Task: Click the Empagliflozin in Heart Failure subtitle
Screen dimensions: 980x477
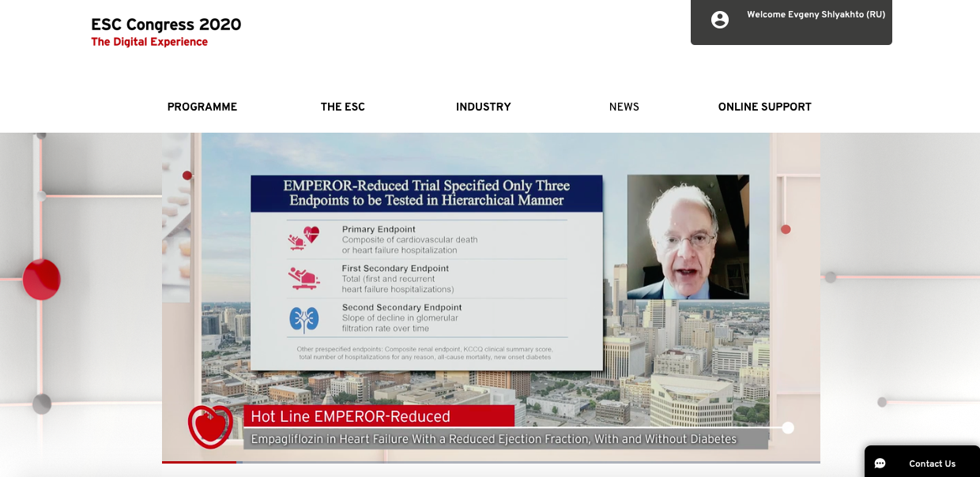Action: coord(493,439)
